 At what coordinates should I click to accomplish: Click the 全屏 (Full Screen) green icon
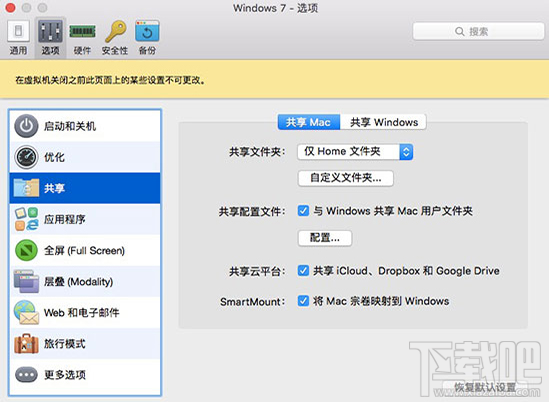(x=26, y=250)
